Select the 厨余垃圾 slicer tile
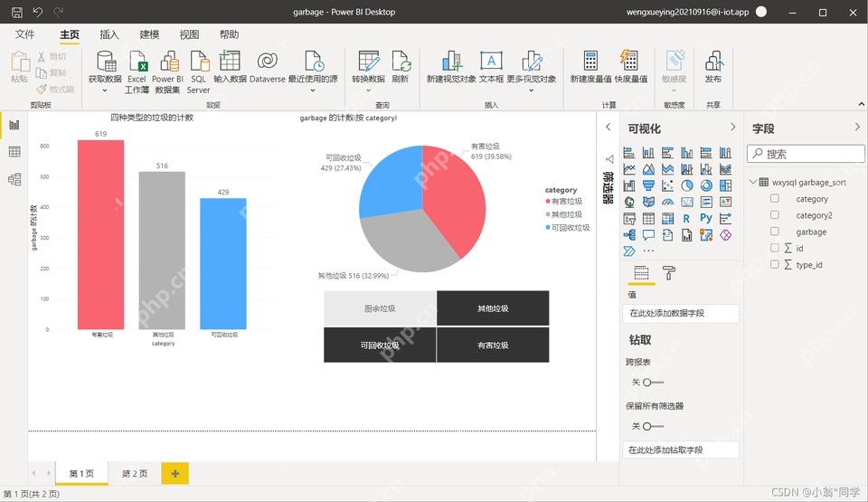The width and height of the screenshot is (868, 502). [x=380, y=308]
